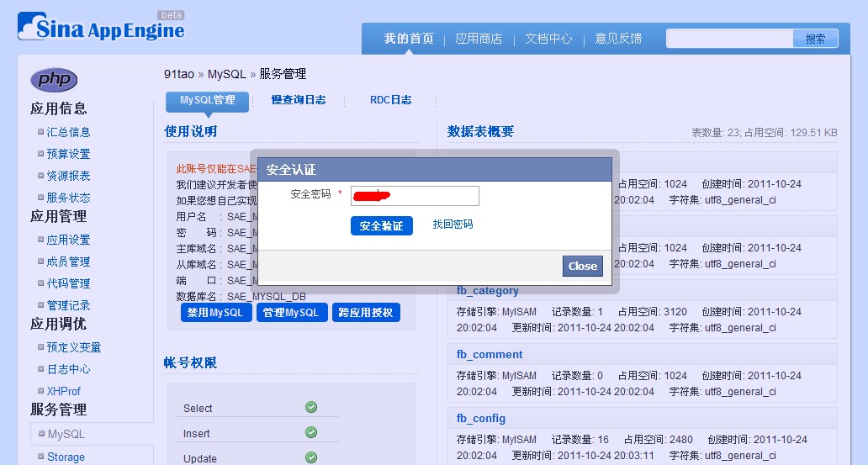
Task: Click the 使用说明 heading
Action: pos(190,132)
